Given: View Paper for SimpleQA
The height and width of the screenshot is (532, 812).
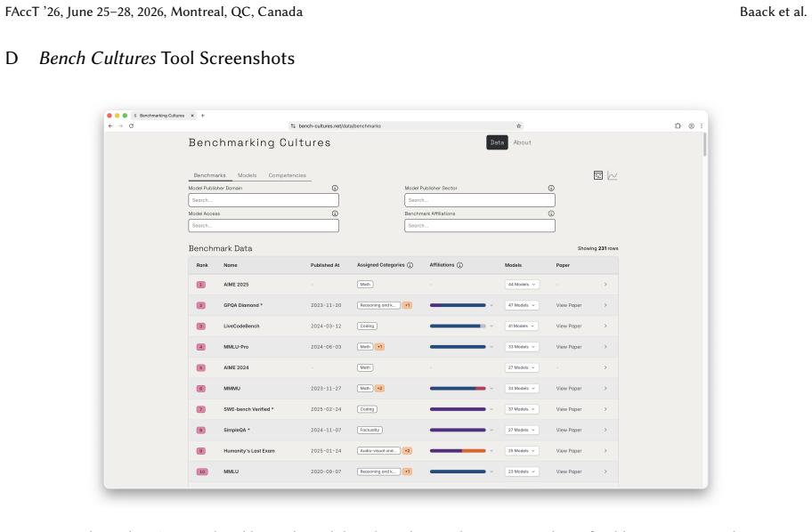Looking at the screenshot, I should click(569, 430).
